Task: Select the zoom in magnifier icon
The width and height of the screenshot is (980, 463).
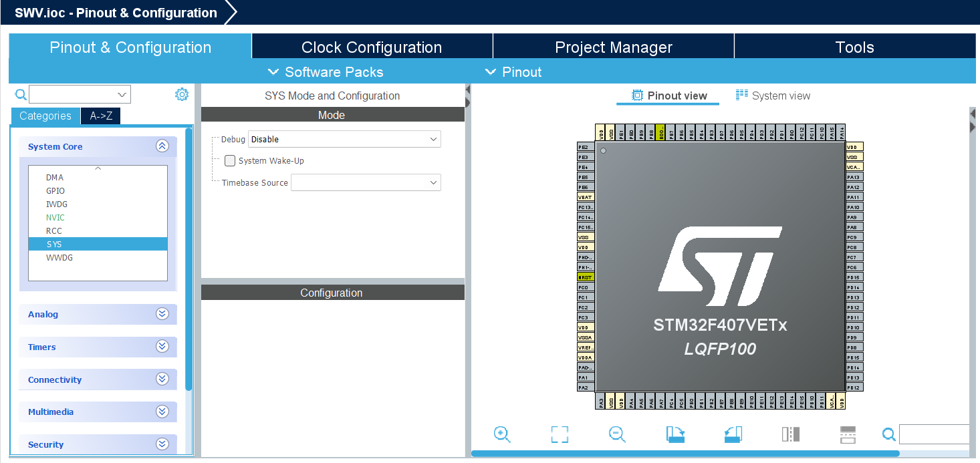Action: [x=502, y=434]
